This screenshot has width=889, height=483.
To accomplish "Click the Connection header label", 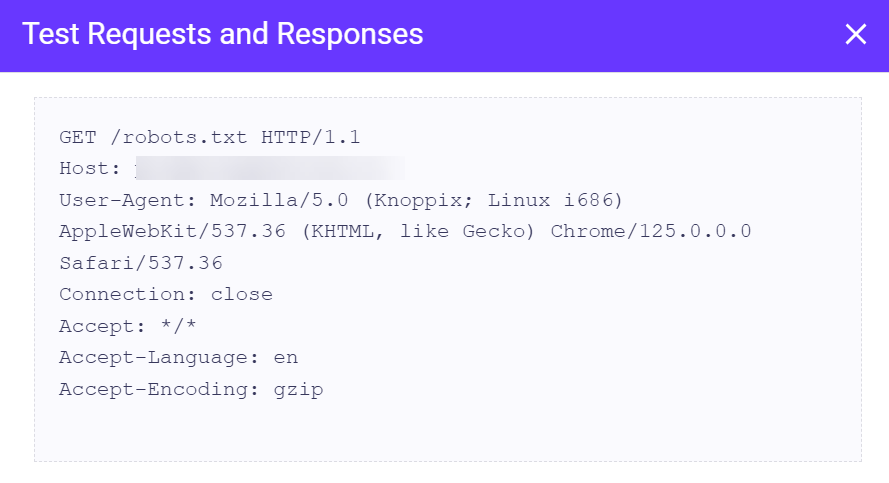I will click(128, 294).
